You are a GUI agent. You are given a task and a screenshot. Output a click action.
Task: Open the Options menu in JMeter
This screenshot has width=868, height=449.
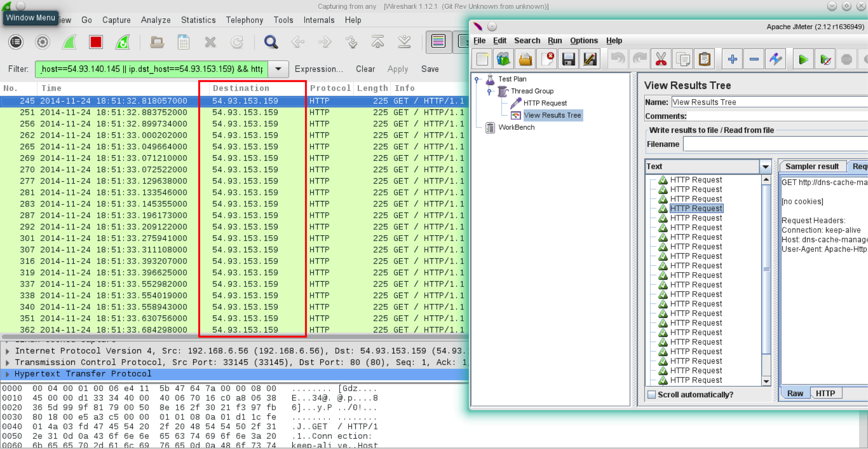pos(584,41)
